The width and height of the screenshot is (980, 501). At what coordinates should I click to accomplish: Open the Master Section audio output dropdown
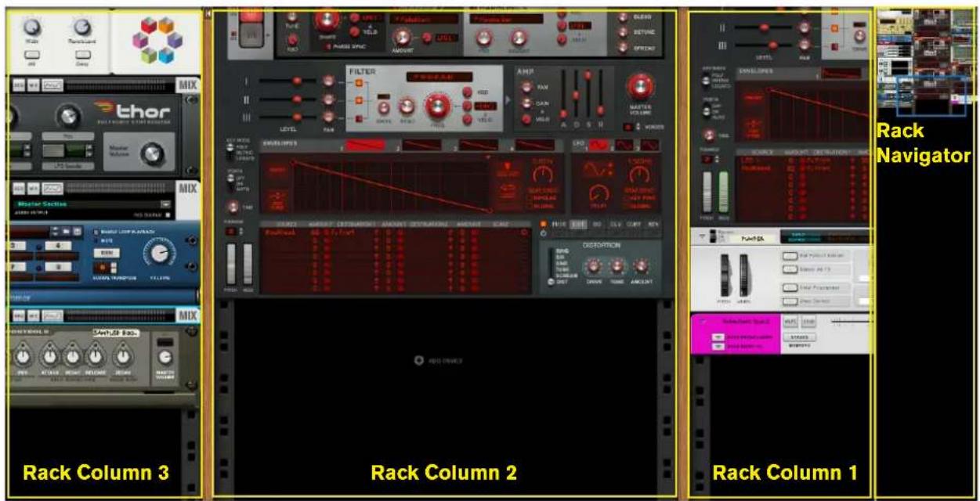(x=166, y=204)
